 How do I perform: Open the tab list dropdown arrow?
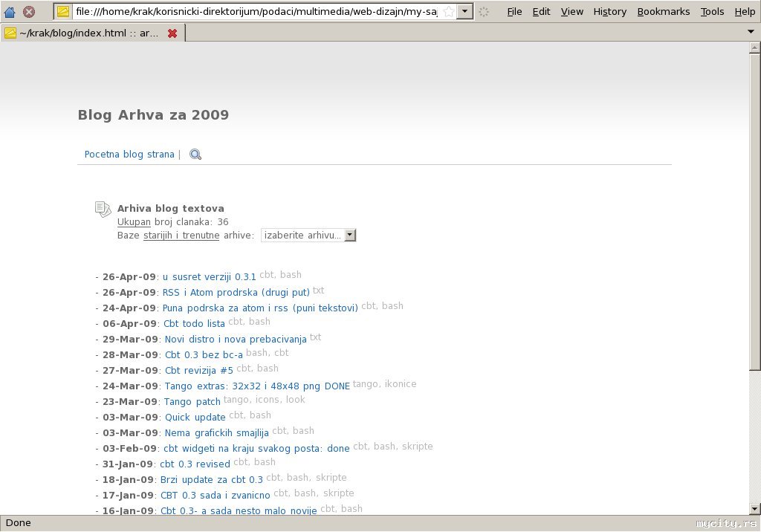(x=751, y=32)
